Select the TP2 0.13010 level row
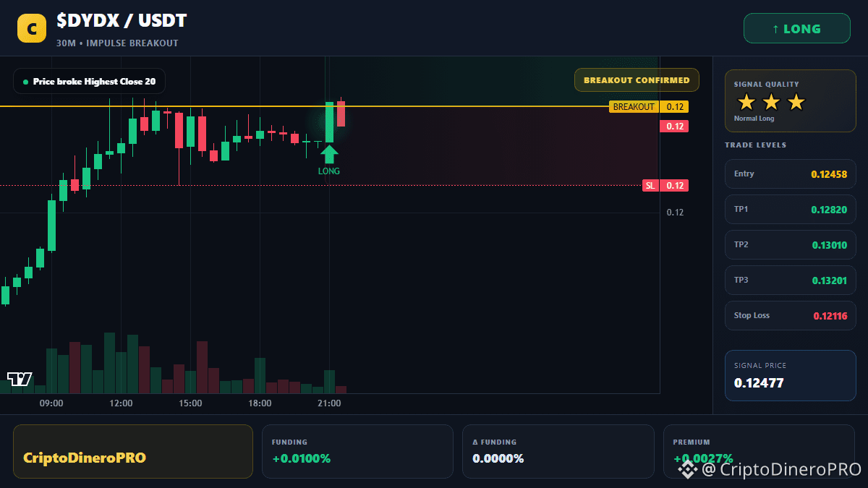Viewport: 868px width, 488px height. point(790,244)
